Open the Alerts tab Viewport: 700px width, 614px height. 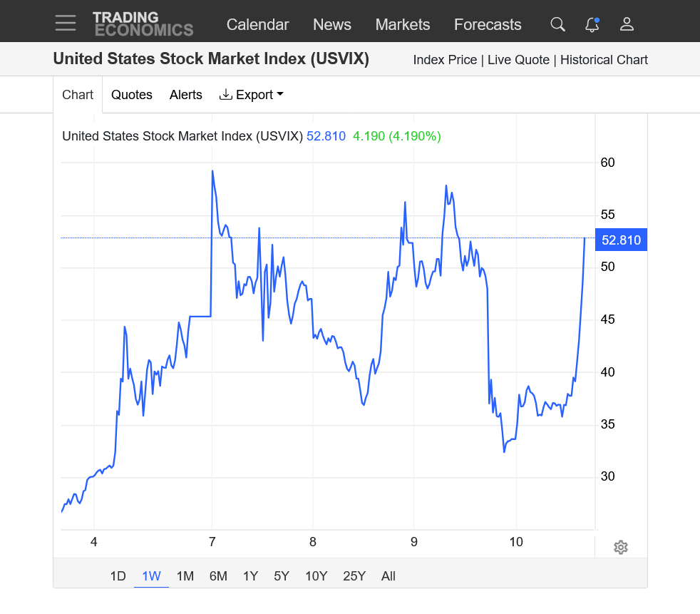pos(186,95)
